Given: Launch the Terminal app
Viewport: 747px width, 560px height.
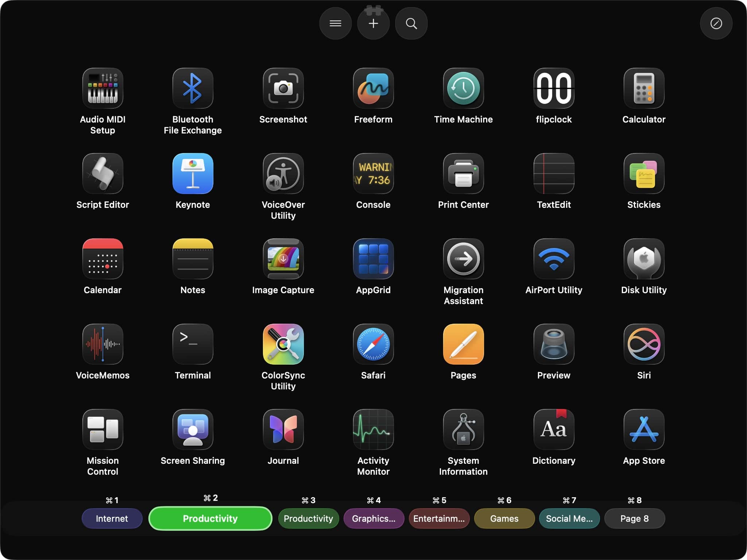Looking at the screenshot, I should tap(193, 344).
